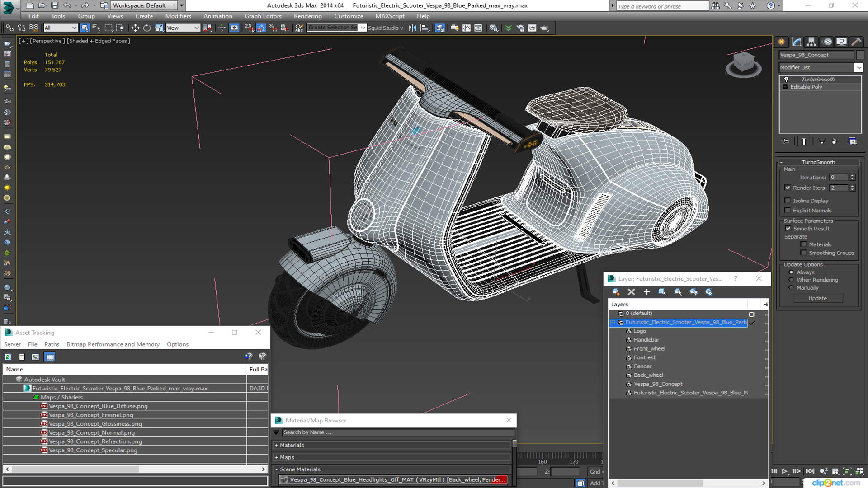This screenshot has height=488, width=868.
Task: Toggle the Render Iters checkbox
Action: click(788, 188)
